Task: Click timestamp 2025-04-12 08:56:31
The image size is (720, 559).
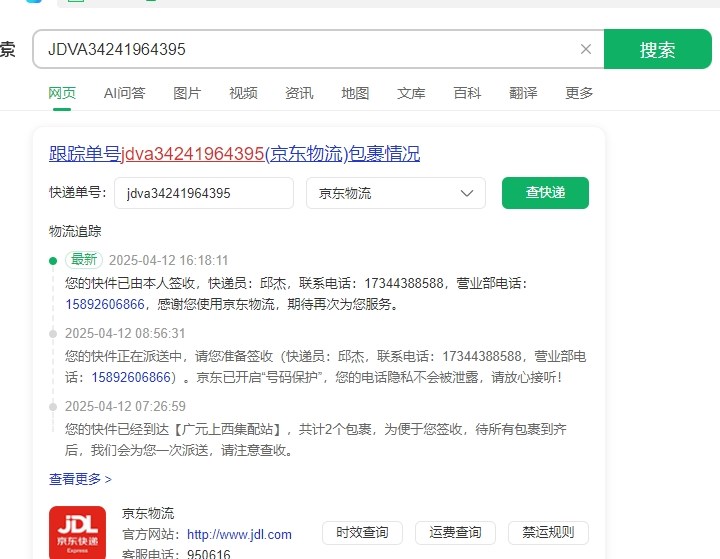Action: click(x=125, y=333)
